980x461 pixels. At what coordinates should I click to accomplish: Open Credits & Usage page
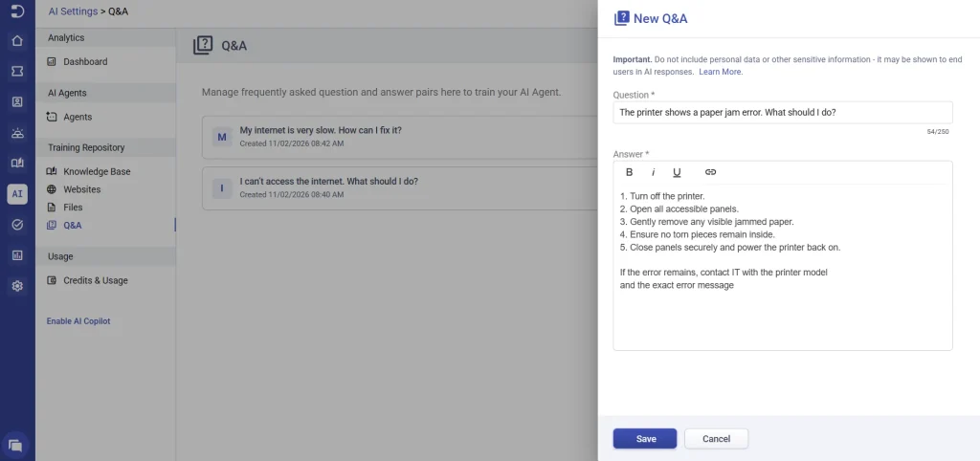95,281
